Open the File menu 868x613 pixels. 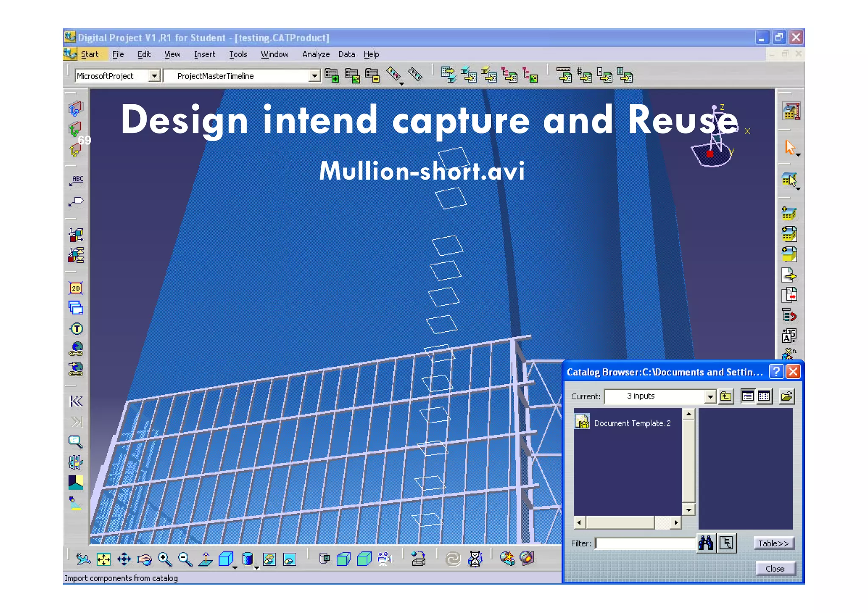(118, 55)
